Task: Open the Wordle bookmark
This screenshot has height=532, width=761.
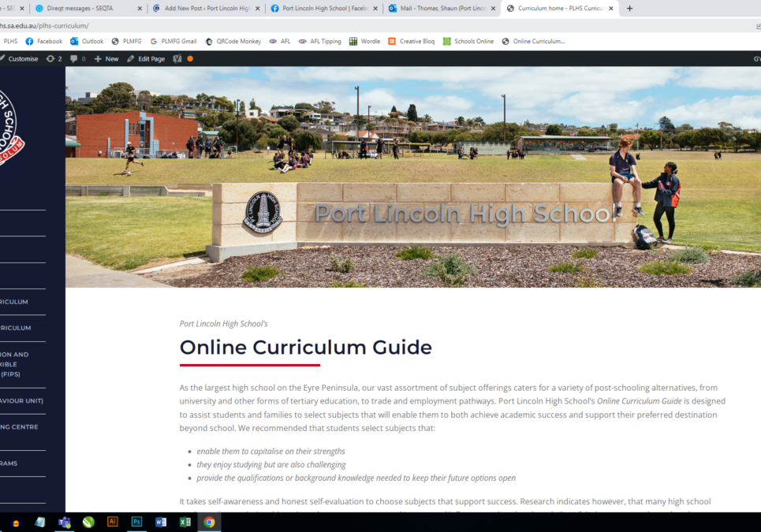Action: [364, 41]
